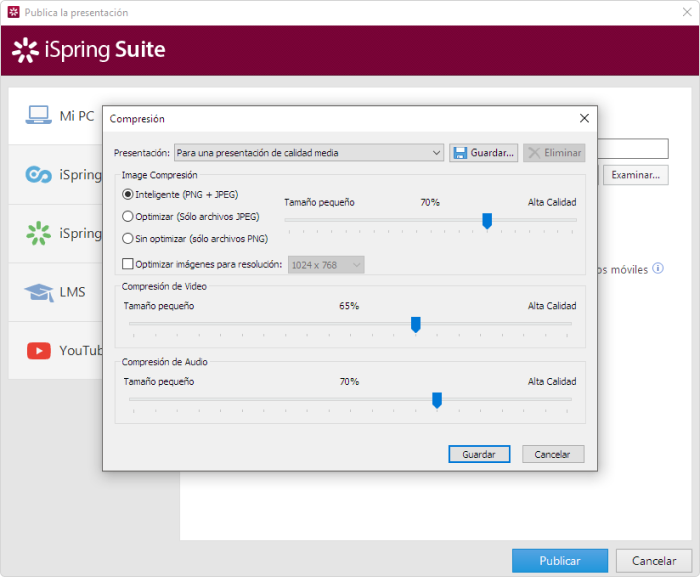Click the info icon beside móviles
The height and width of the screenshot is (577, 700).
click(x=658, y=268)
